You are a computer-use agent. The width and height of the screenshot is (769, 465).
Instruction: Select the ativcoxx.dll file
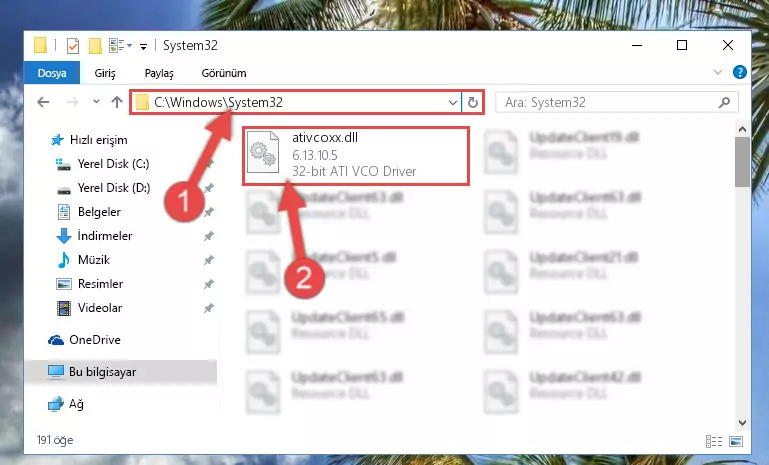(356, 155)
